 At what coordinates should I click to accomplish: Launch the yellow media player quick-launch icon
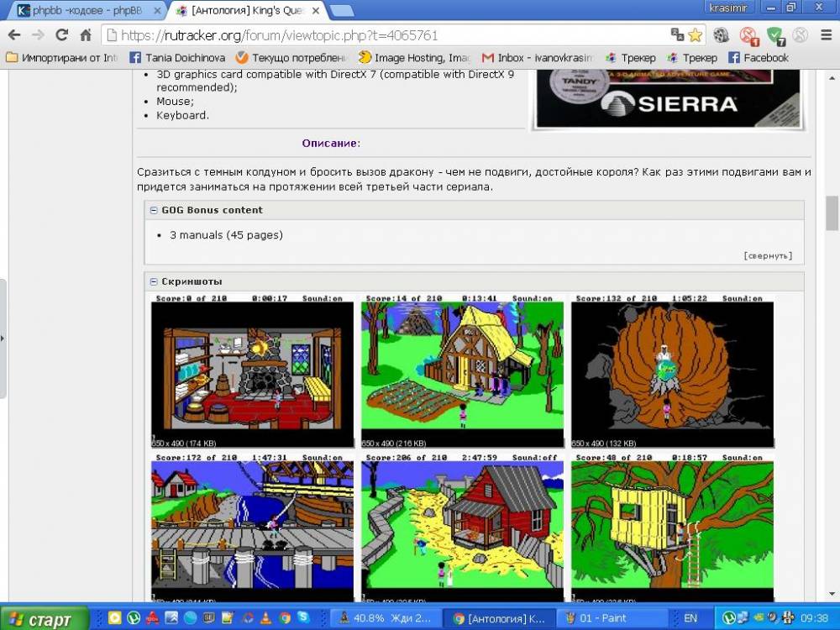coord(114,617)
